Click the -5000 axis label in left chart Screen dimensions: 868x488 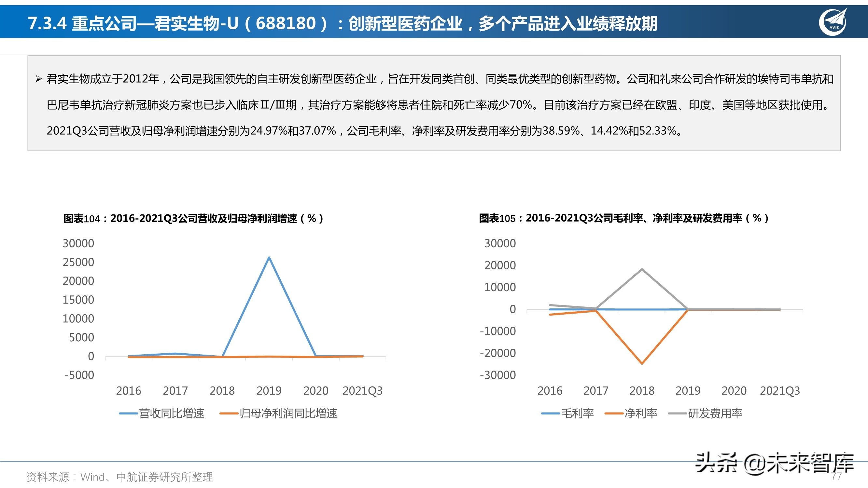(x=79, y=375)
